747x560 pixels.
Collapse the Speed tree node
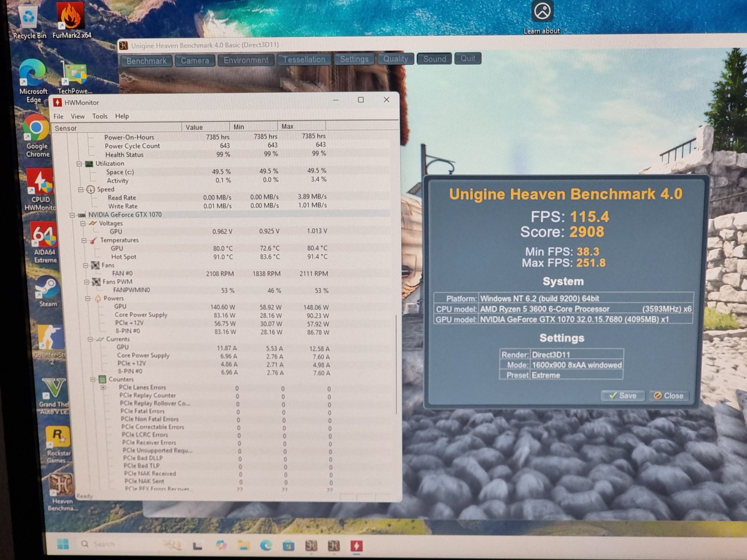tap(81, 190)
